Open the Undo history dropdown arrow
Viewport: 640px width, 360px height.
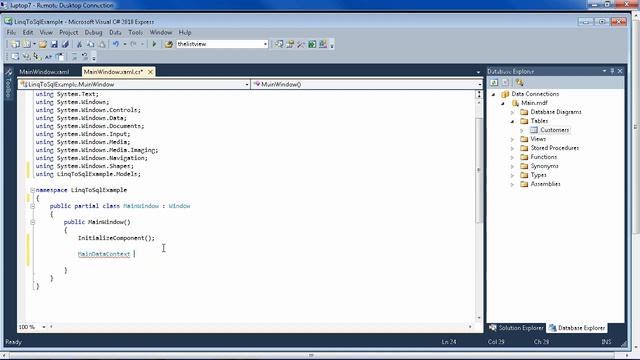click(124, 44)
